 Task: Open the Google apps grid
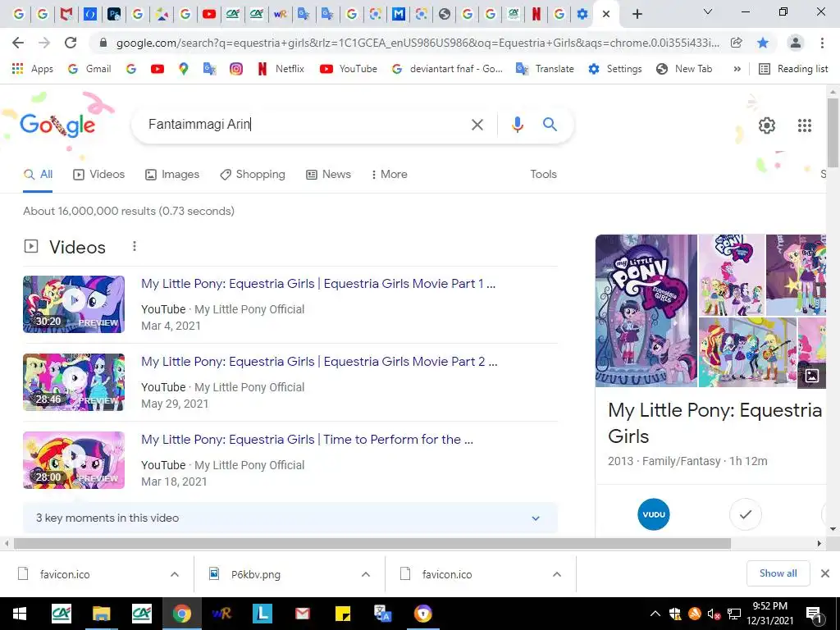click(x=804, y=126)
